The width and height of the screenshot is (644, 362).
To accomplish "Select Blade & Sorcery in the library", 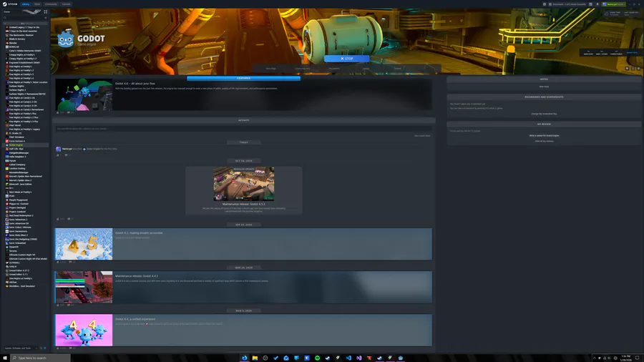I will 17,39.
